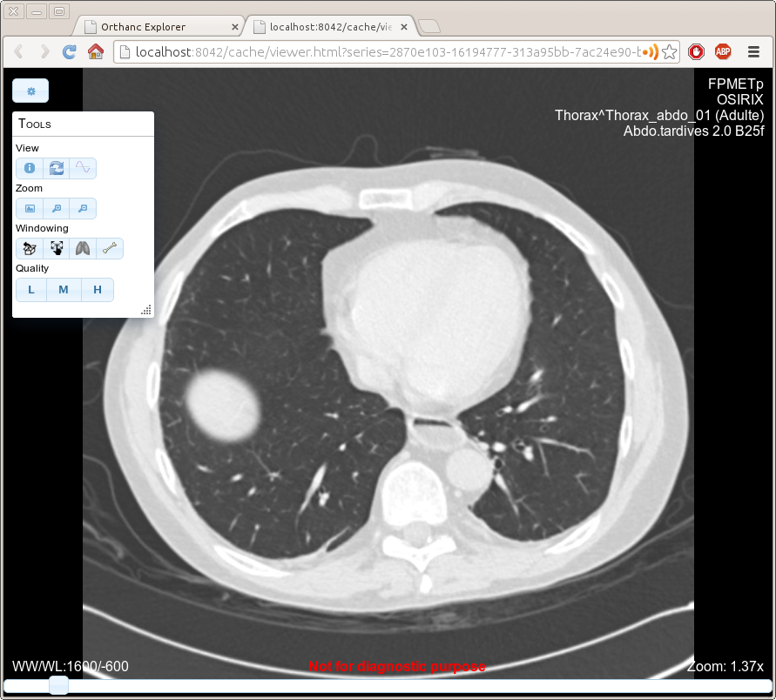Zoom in with the magnifier plus icon

57,208
